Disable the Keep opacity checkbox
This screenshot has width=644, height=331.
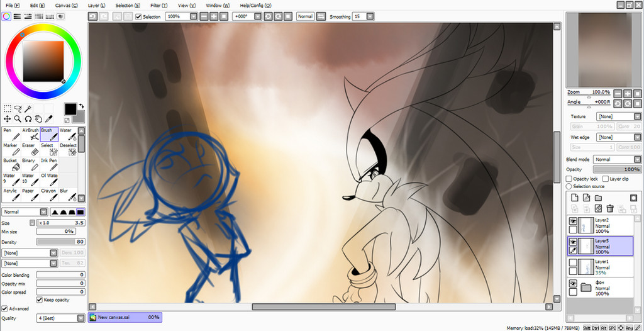point(40,300)
